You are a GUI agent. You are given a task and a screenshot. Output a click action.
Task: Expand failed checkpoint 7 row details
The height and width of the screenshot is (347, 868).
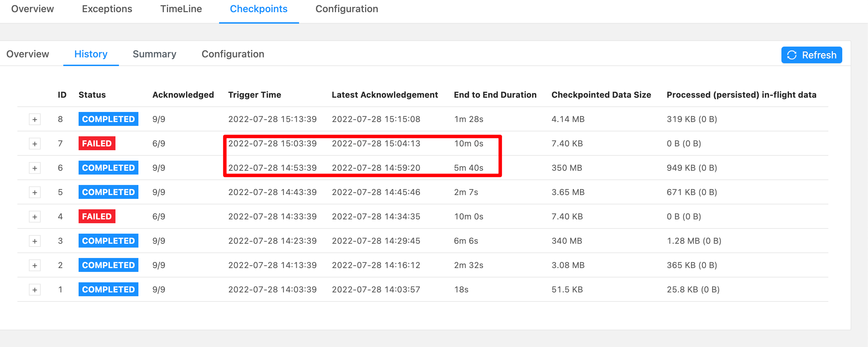(35, 144)
